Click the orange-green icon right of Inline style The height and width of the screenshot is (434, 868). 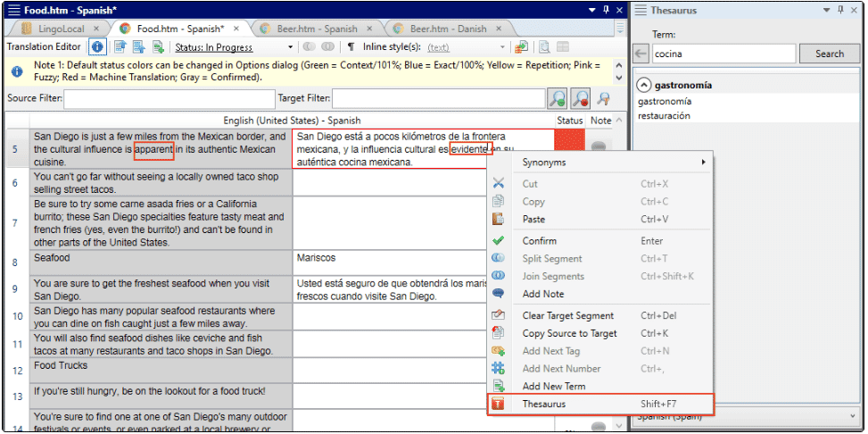click(x=521, y=47)
